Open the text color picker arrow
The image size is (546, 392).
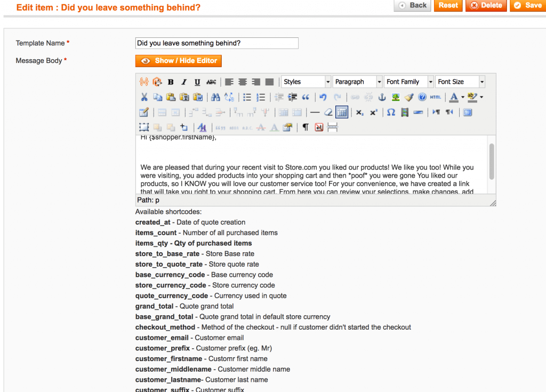[462, 97]
